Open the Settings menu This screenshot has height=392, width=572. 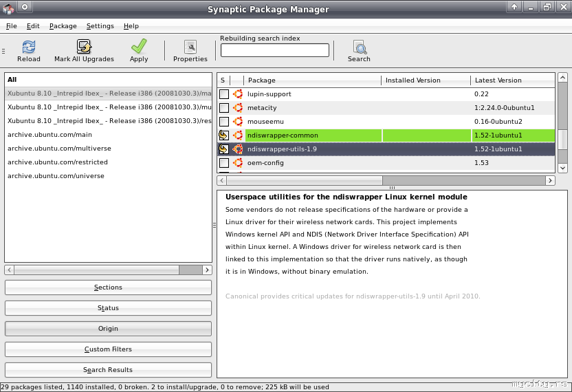point(100,26)
